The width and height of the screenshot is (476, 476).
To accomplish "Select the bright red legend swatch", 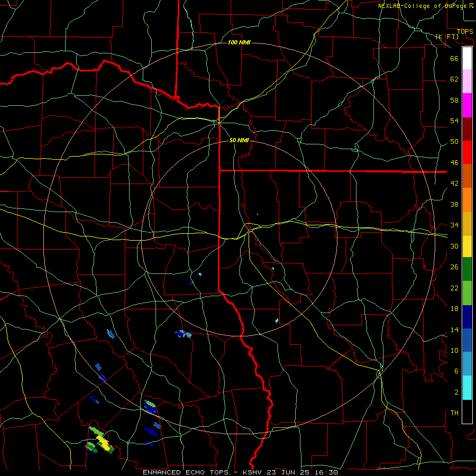I will tap(467, 152).
